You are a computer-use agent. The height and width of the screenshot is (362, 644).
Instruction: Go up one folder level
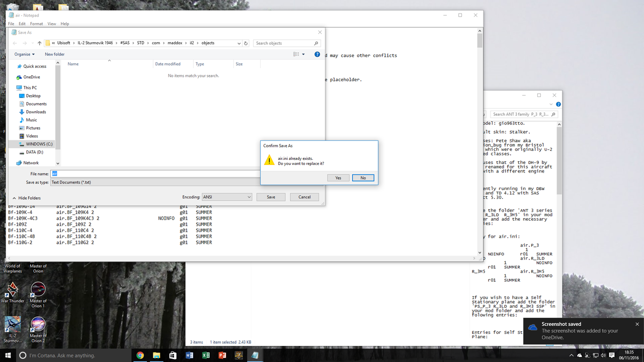(40, 43)
